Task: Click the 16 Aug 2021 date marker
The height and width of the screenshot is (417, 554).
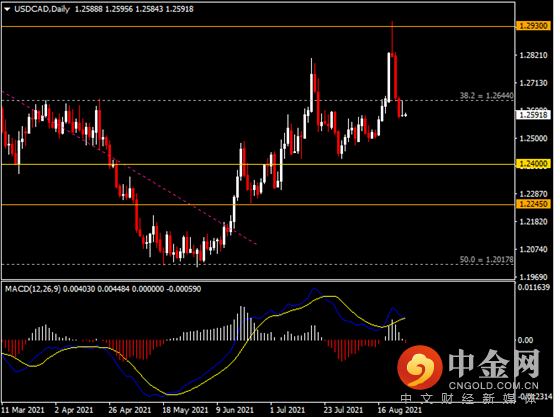Action: point(400,410)
